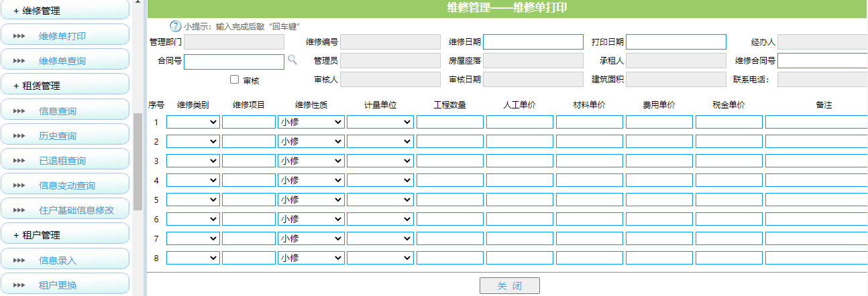Open row 1 维修类别 dropdown
This screenshot has height=296, width=868.
point(193,122)
